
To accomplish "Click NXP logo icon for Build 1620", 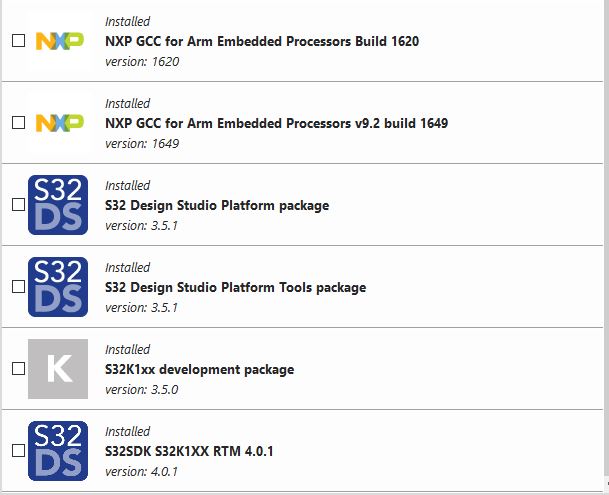I will pos(59,41).
